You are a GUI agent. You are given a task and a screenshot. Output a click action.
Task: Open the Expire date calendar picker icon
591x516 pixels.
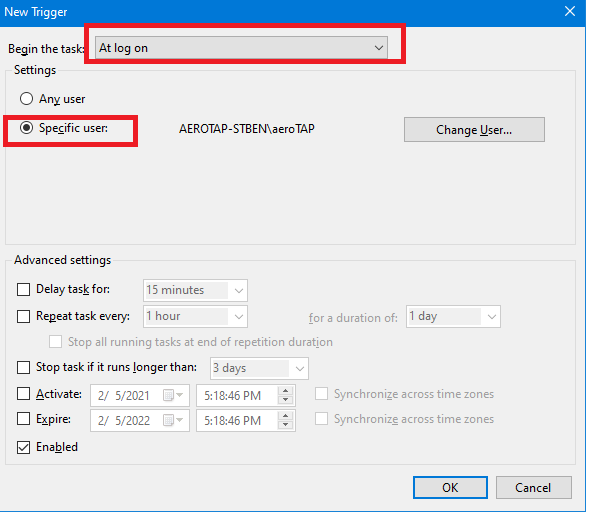(173, 420)
